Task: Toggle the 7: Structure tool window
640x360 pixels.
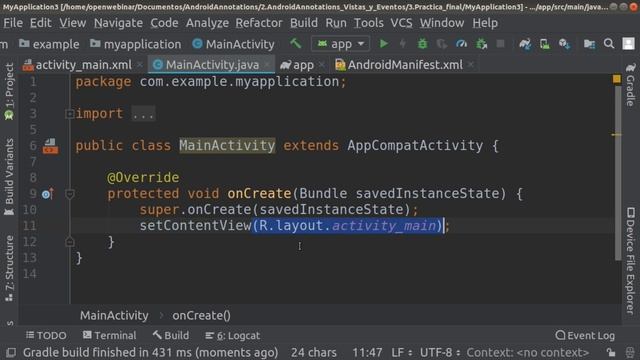Action: tap(9, 268)
